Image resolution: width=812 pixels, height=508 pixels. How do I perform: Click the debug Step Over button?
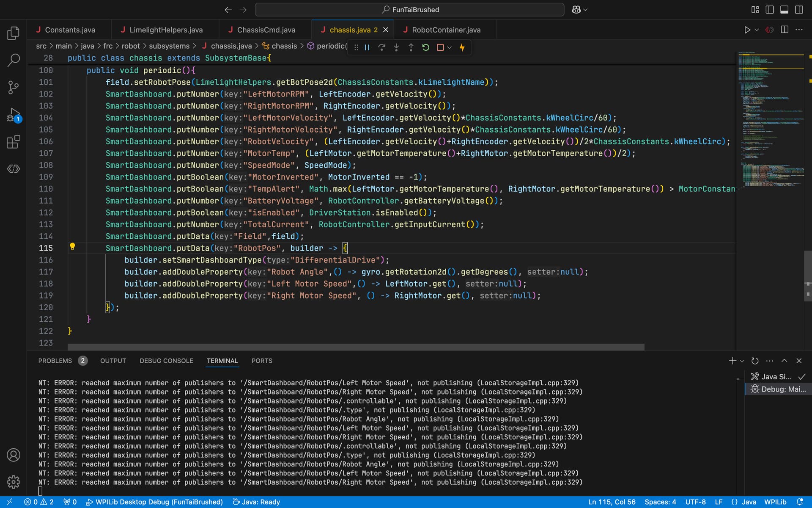pyautogui.click(x=381, y=47)
